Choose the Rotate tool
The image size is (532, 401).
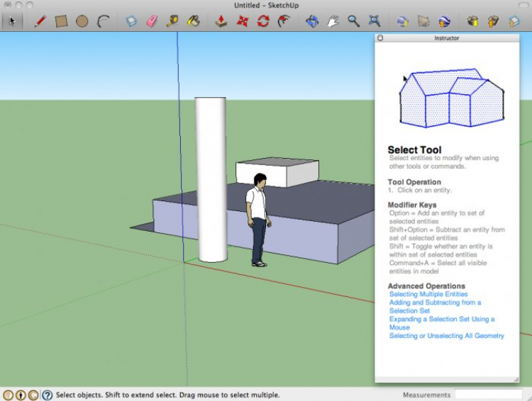pyautogui.click(x=263, y=21)
